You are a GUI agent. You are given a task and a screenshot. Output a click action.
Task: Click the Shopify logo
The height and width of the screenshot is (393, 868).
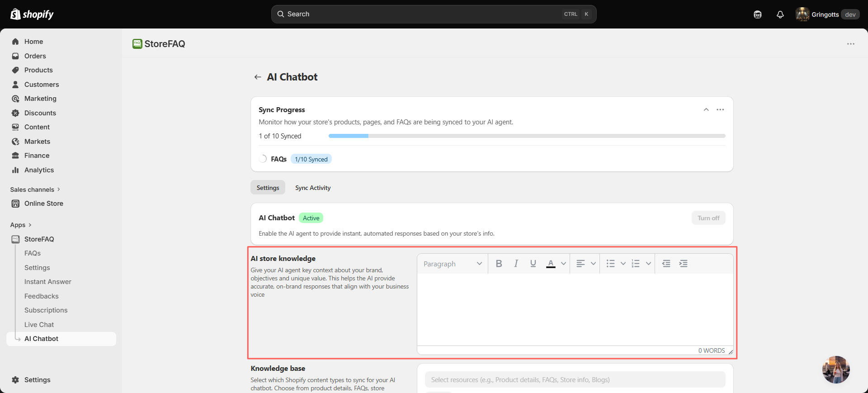click(32, 14)
